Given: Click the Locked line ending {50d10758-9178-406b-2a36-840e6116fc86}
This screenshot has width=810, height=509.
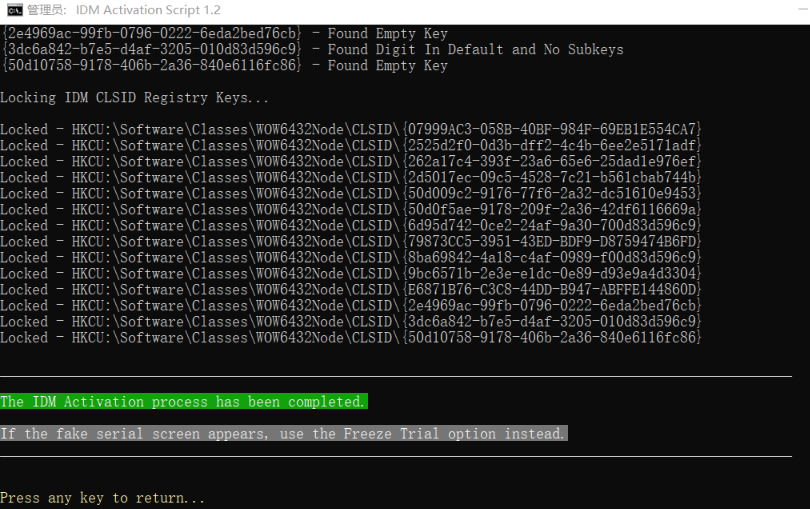Looking at the screenshot, I should point(351,337).
